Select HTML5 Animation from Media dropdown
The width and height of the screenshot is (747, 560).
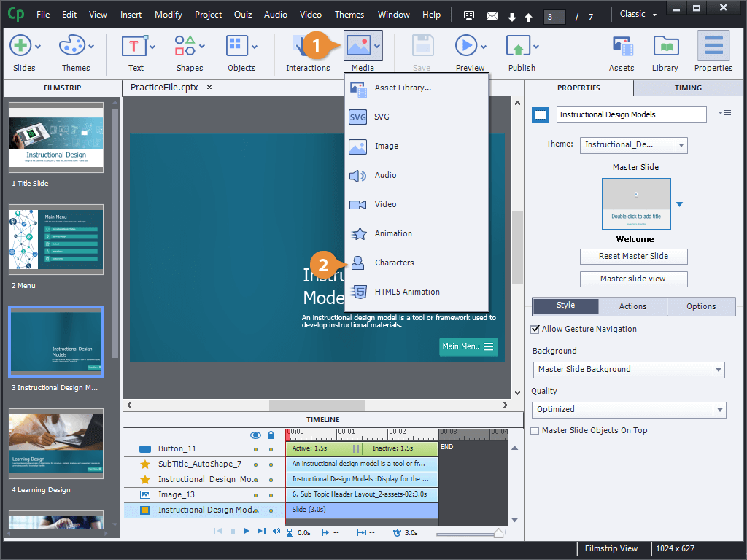(x=406, y=292)
